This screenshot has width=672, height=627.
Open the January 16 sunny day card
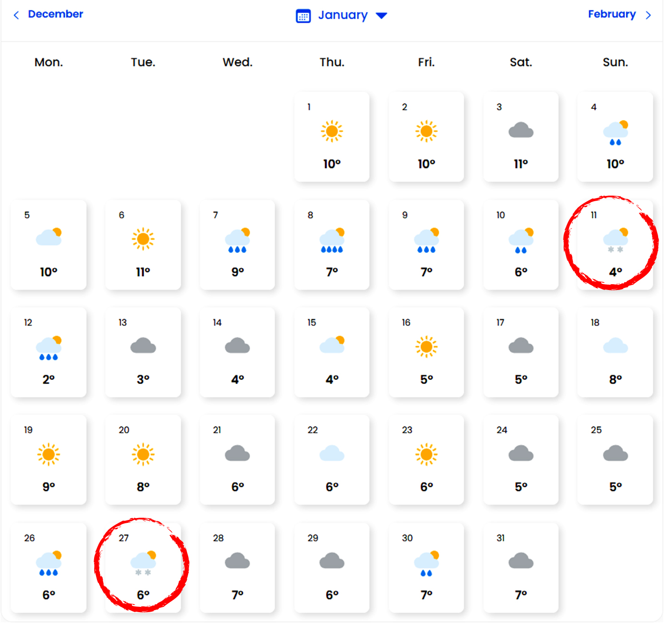[426, 352]
